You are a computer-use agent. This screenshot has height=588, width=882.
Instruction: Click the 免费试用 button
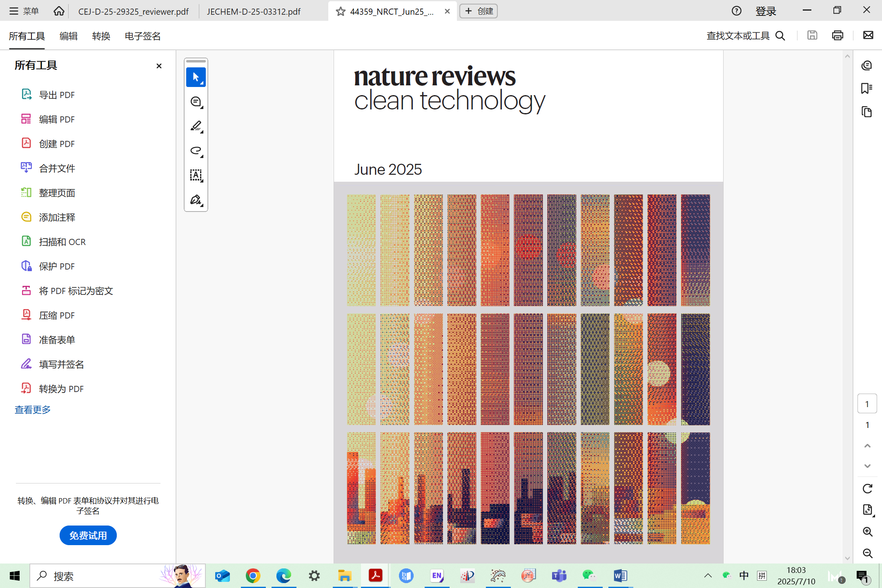88,535
